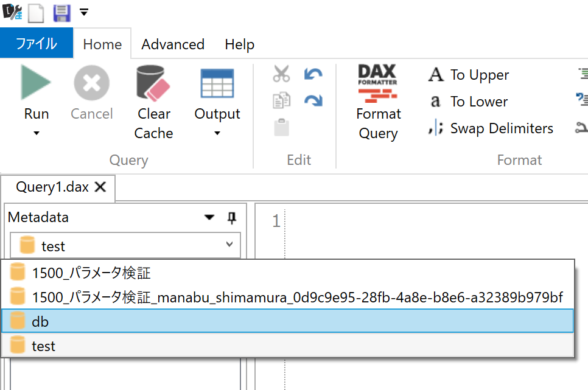Open the ファイル menu tab

tap(37, 43)
